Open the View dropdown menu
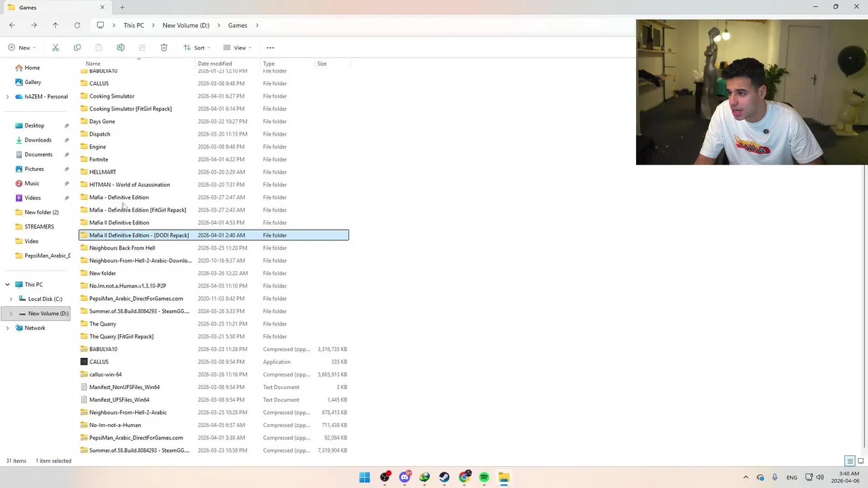Screen dimensions: 868x488 coord(237,47)
